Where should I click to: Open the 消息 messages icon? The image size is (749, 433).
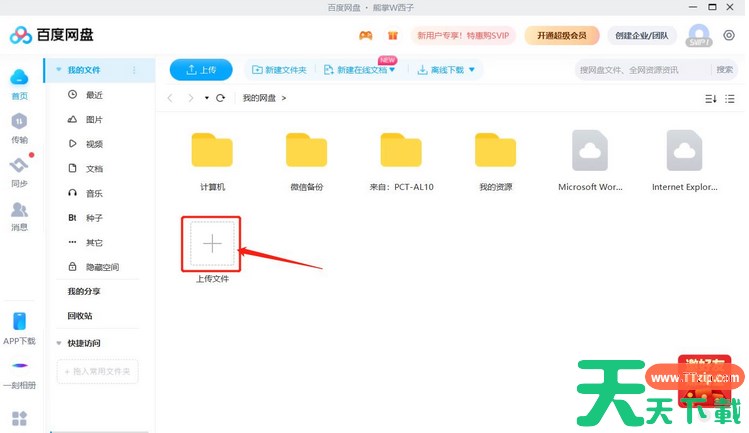(x=19, y=209)
